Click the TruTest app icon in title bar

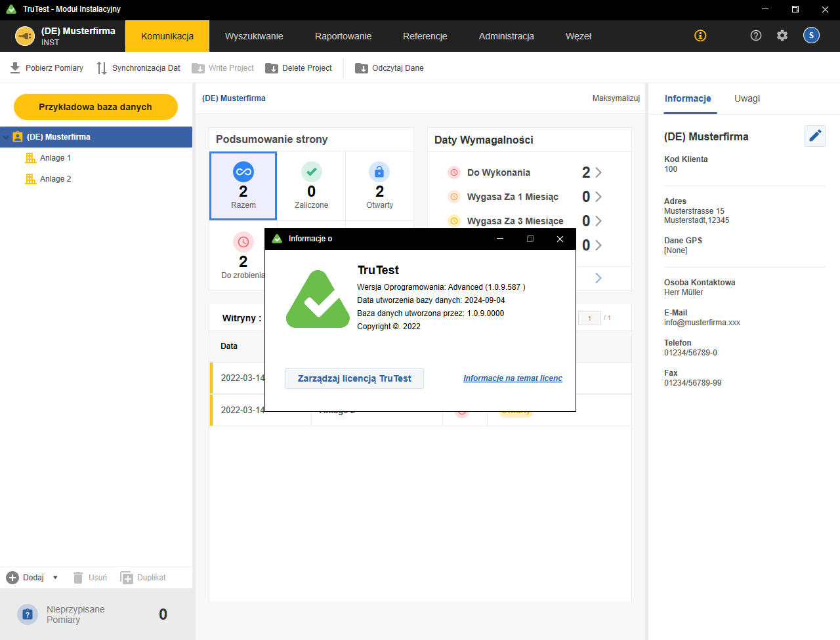(11, 9)
